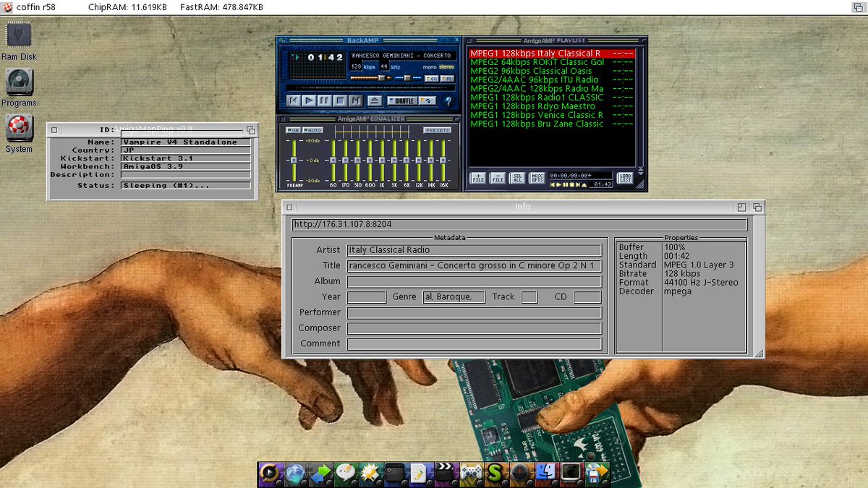Click the BackAMP eject button
Image resolution: width=868 pixels, height=488 pixels.
(x=375, y=100)
